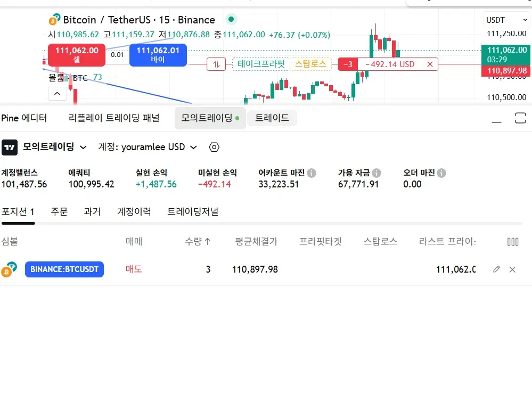Viewport: 532px width, 402px height.
Task: Click the unrealized loss −492.14 value
Action: (x=215, y=184)
